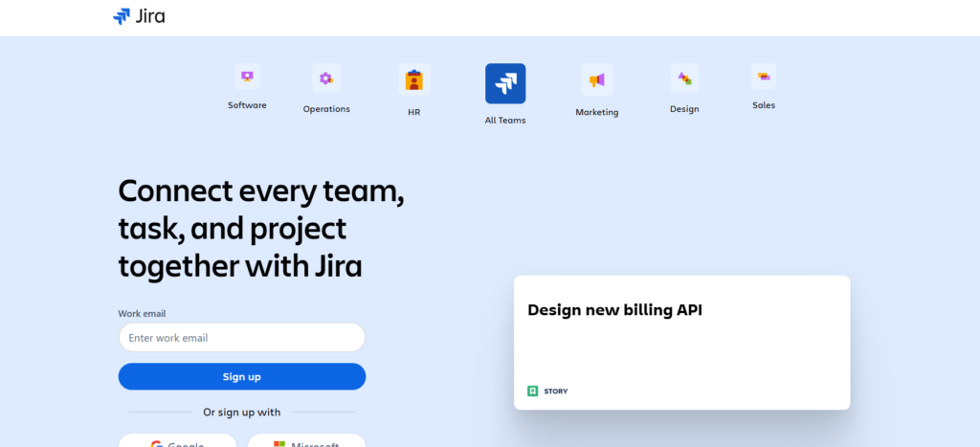Image resolution: width=980 pixels, height=447 pixels.
Task: Click the 'Connect every team' headline
Action: click(x=261, y=229)
